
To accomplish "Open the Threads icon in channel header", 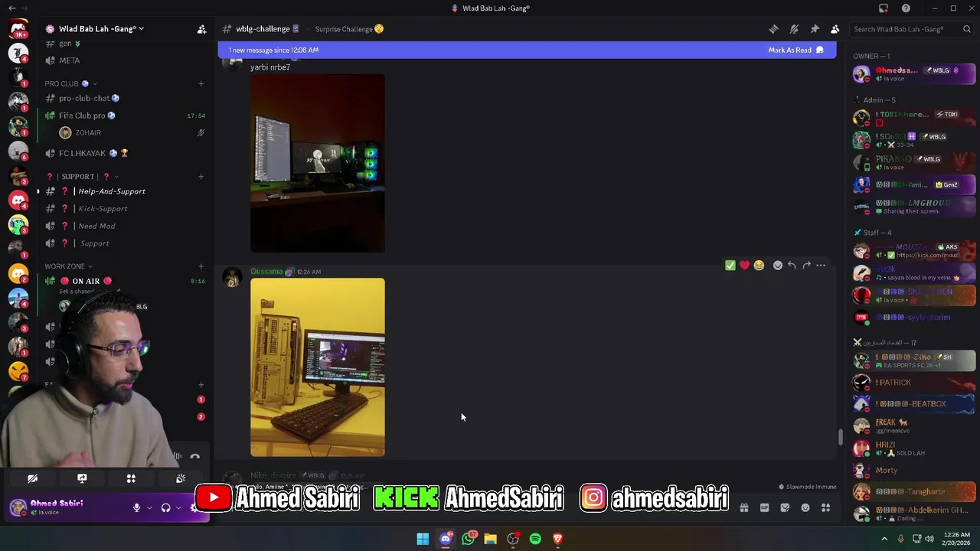I will tap(773, 29).
